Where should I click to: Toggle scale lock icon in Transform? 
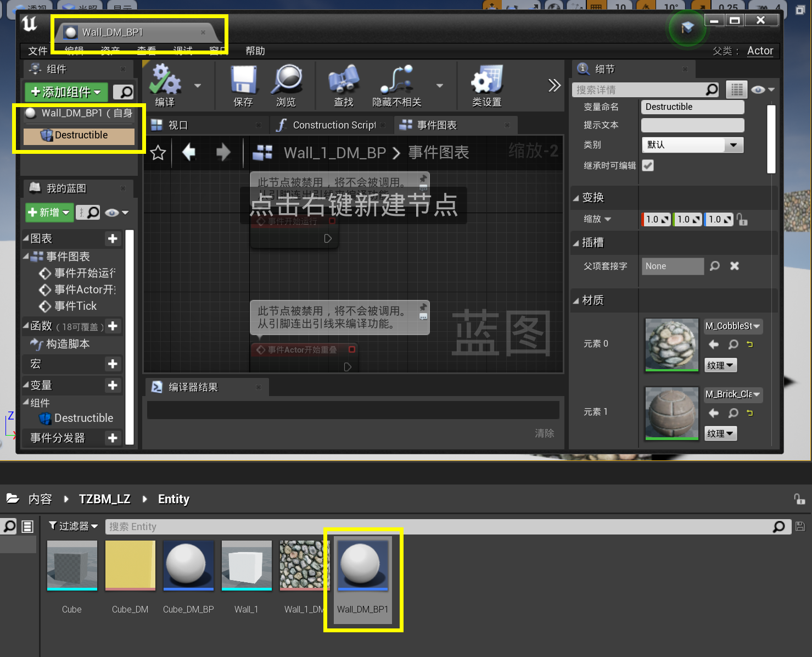(742, 220)
